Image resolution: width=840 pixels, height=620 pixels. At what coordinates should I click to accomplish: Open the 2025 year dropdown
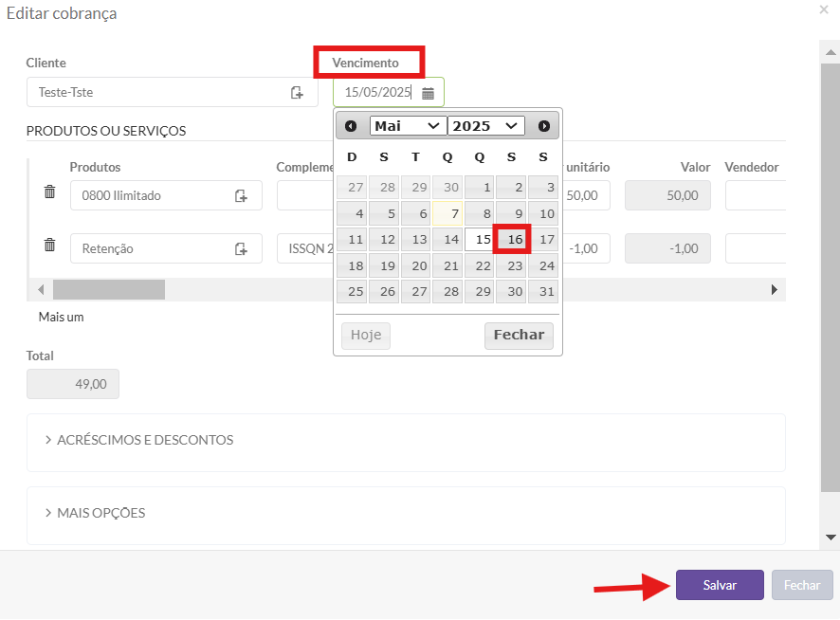485,126
